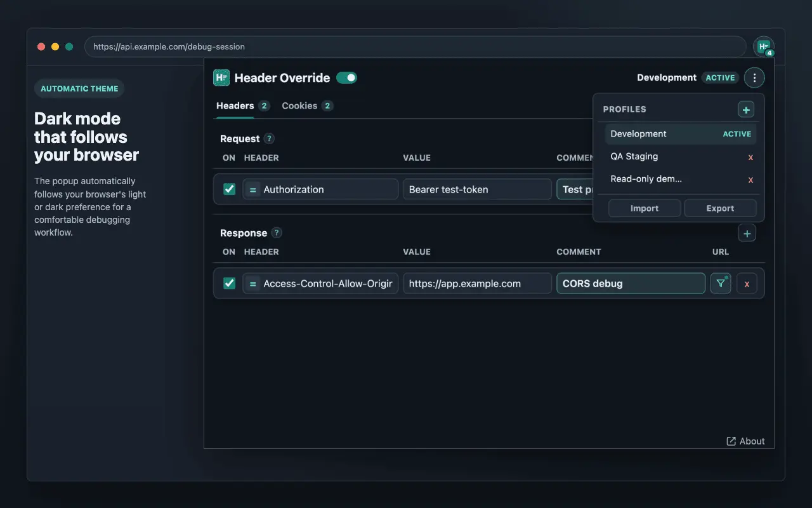Click the COMMENT column header in Response section
The width and height of the screenshot is (812, 508).
579,252
